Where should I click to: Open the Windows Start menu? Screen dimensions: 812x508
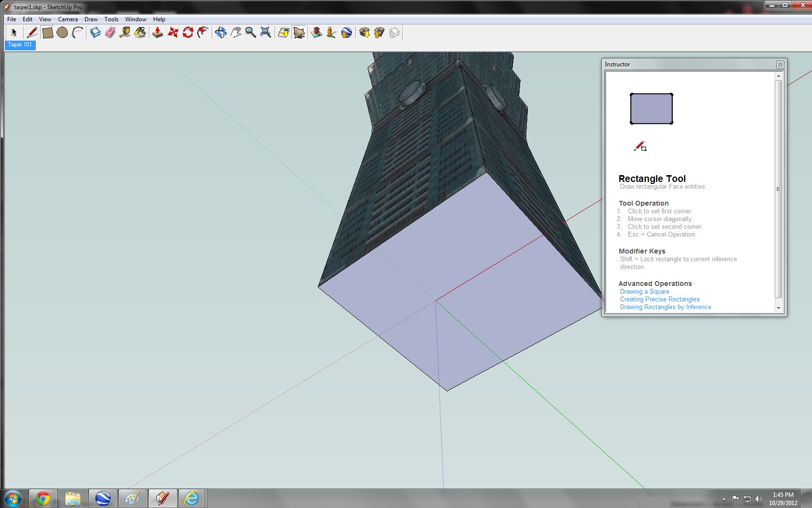[13, 498]
